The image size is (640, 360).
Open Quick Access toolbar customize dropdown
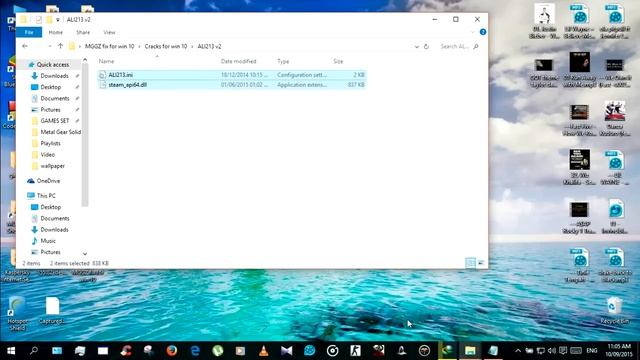pos(58,20)
